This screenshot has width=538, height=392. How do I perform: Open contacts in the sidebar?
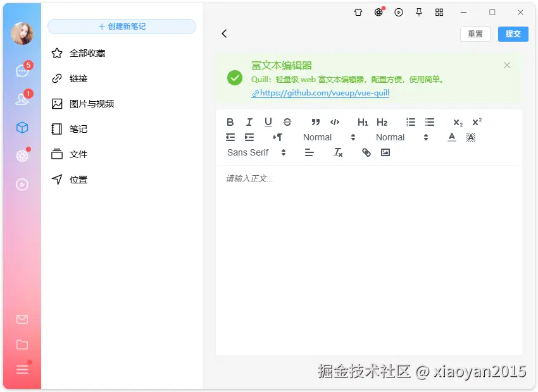point(22,99)
